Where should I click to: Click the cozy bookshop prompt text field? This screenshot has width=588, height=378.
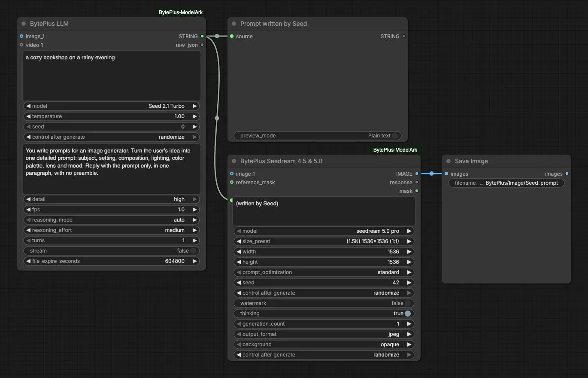112,76
